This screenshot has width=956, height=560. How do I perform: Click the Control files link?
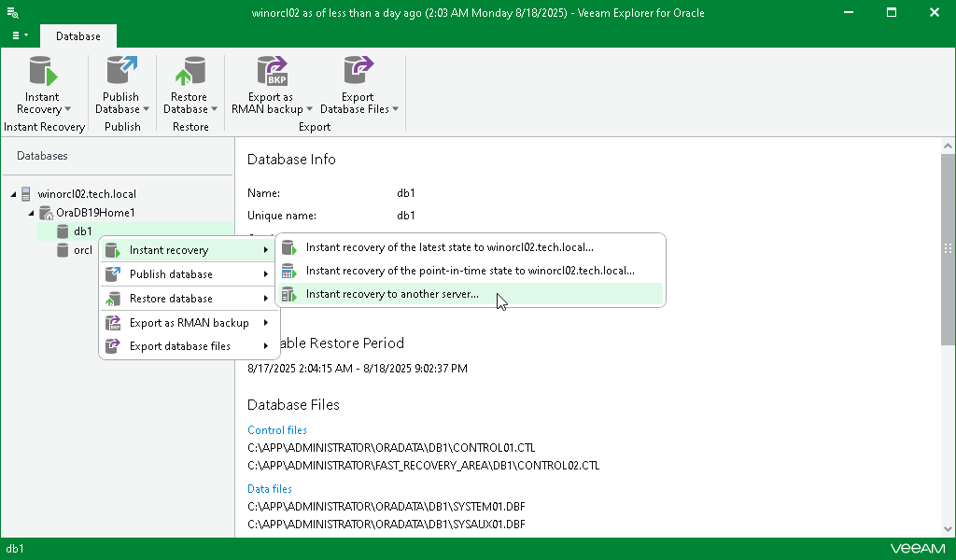pos(276,430)
